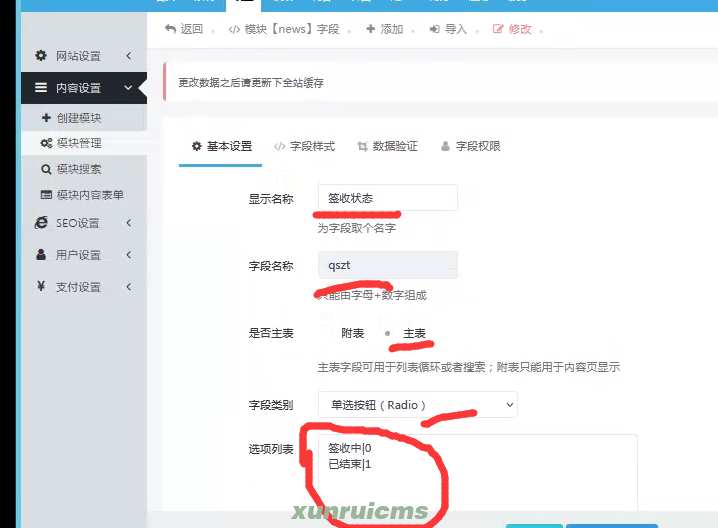
Task: Click the 是否主表 label
Action: tap(271, 333)
